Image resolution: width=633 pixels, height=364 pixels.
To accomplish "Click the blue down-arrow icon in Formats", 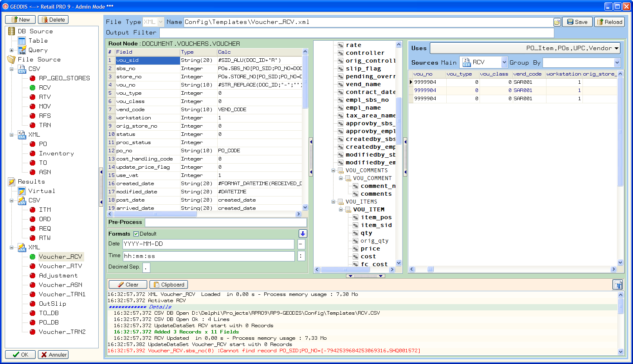I will (303, 234).
